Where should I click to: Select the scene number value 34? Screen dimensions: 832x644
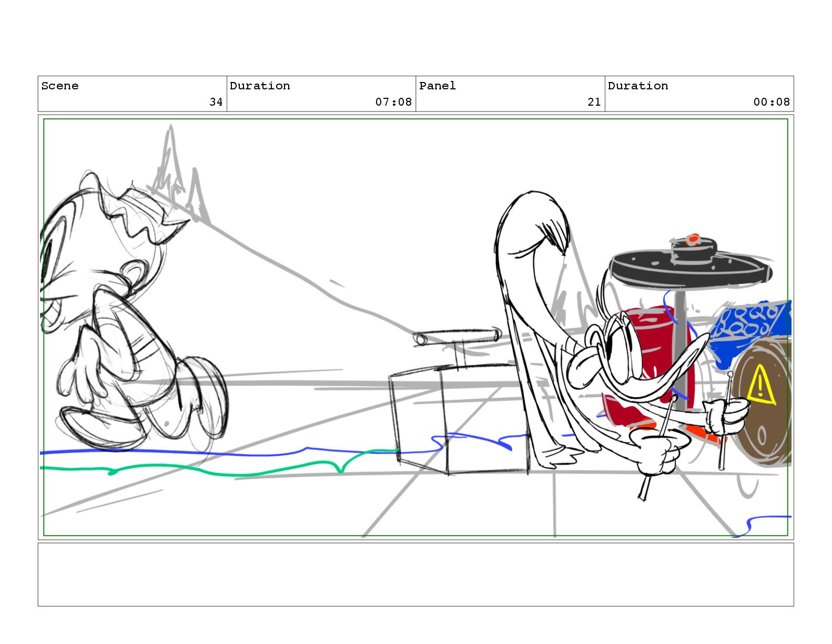[216, 102]
